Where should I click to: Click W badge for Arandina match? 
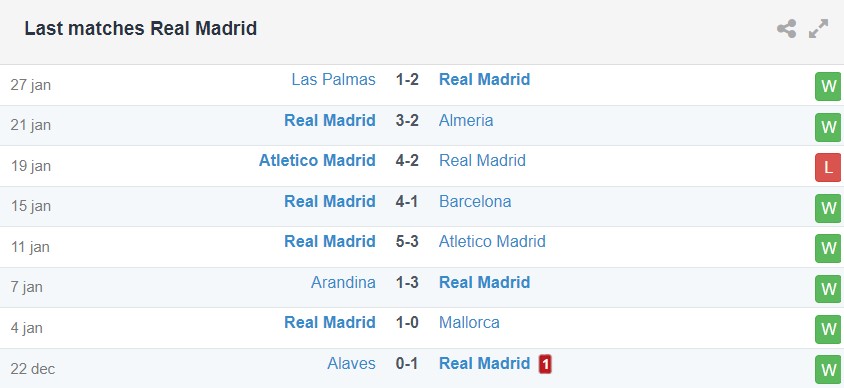click(x=828, y=289)
